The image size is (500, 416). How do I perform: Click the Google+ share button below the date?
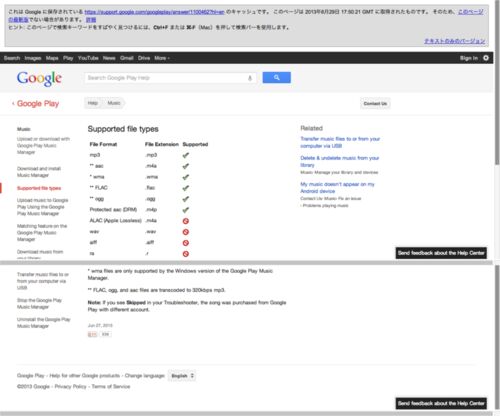pos(92,334)
